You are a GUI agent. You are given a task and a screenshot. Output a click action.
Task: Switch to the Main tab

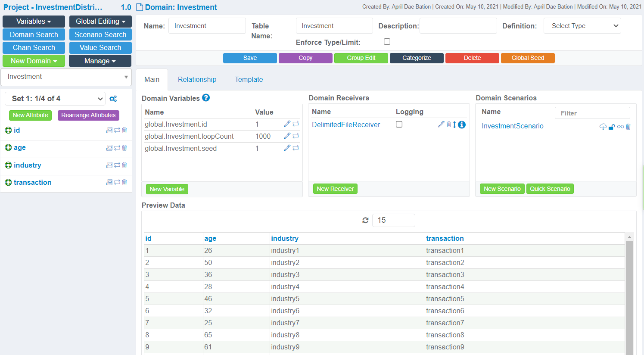click(x=152, y=80)
